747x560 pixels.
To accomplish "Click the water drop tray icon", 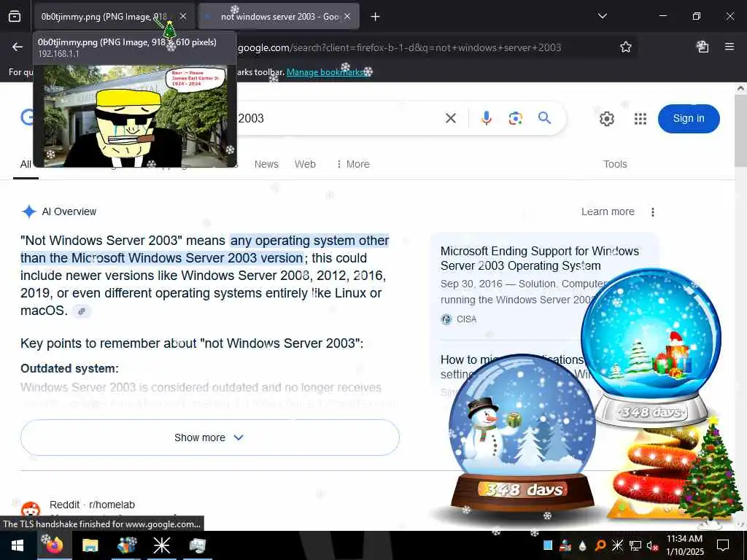I will [x=582, y=545].
